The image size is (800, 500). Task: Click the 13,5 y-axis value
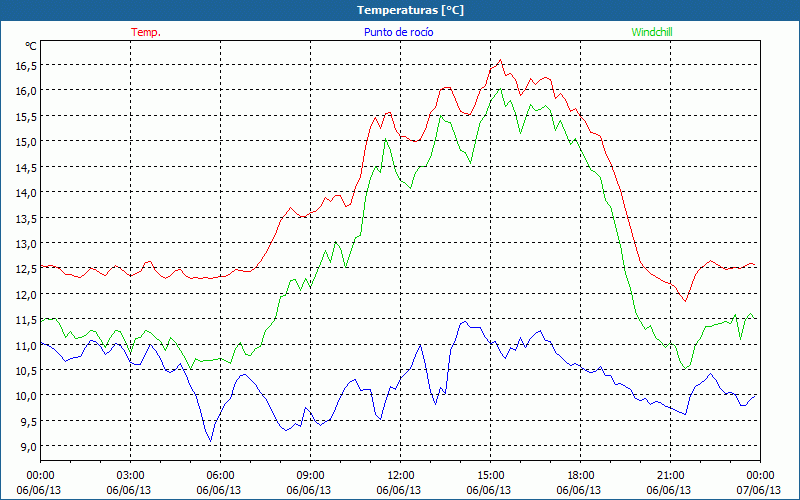26,218
